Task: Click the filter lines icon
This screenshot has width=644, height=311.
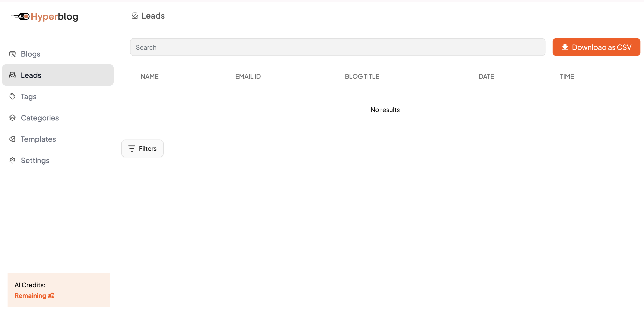Action: (132, 148)
